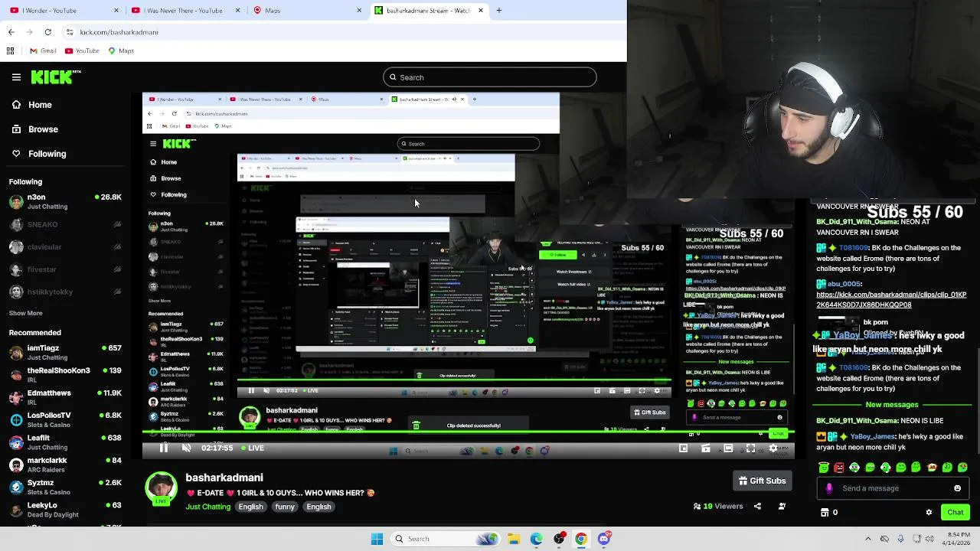
Task: Enter fullscreen in the main stream player
Action: [750, 448]
